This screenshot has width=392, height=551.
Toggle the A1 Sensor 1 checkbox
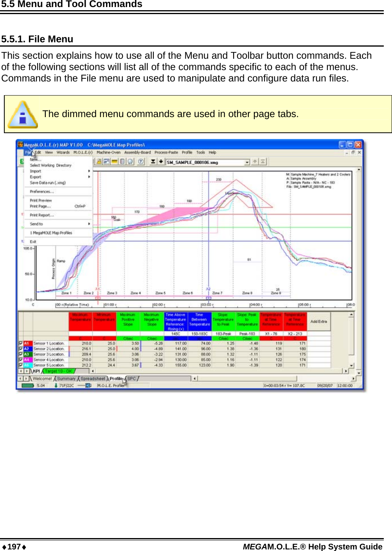pos(21,343)
